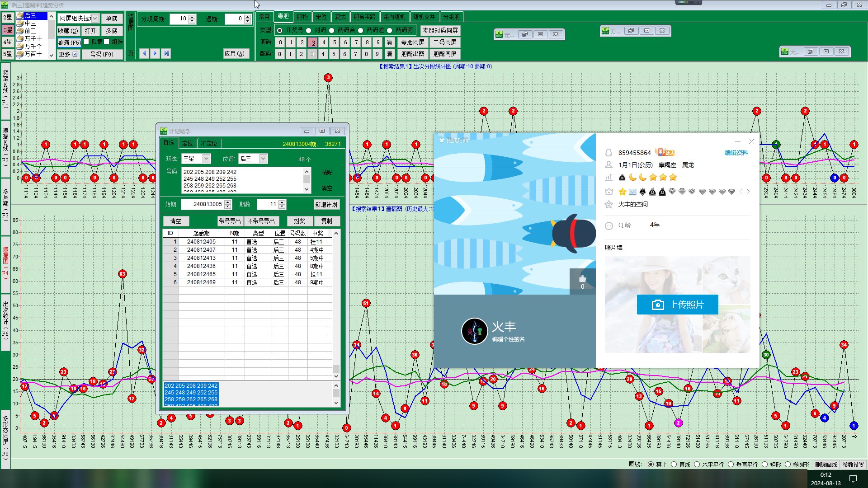Increase 分段周期 value with up arrow
Screen dimensions: 868x488
(192, 17)
